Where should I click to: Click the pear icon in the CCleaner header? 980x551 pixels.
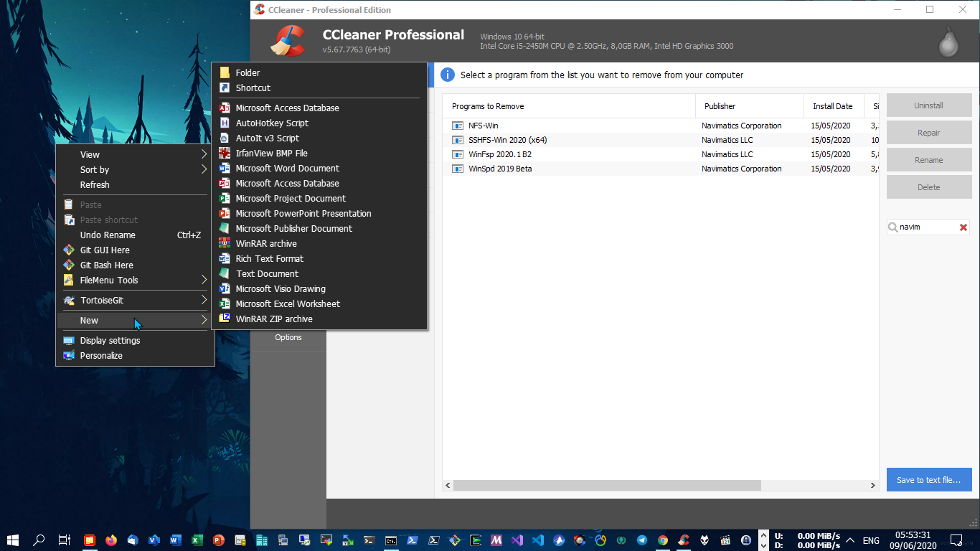948,42
